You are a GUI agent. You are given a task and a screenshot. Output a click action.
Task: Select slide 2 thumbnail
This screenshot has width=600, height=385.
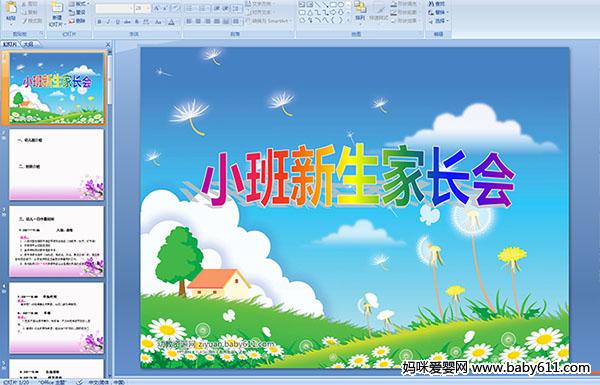[x=57, y=165]
